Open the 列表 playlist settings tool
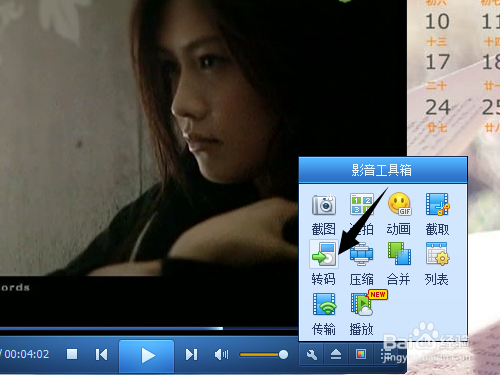This screenshot has height=375, width=500. [437, 263]
